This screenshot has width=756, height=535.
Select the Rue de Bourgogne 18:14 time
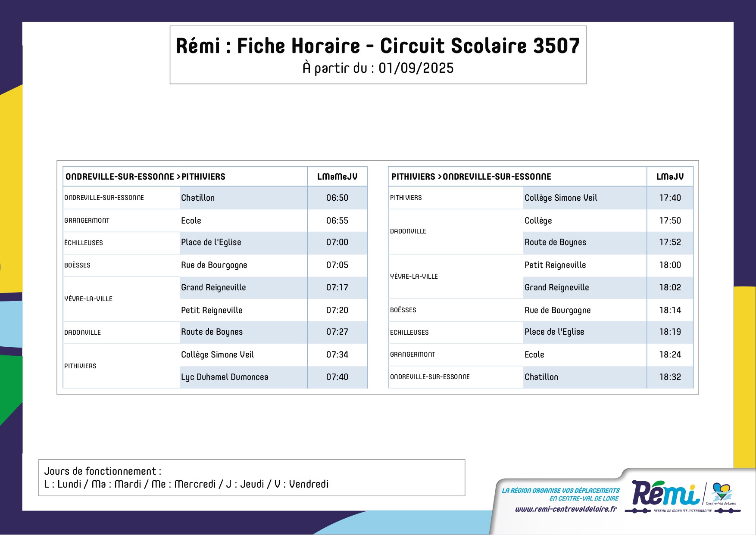pyautogui.click(x=670, y=310)
